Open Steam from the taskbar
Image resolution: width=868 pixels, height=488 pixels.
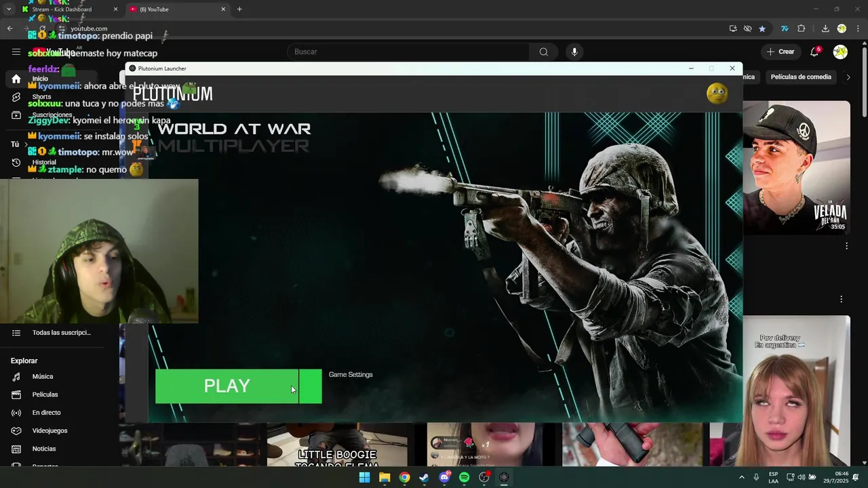425,478
